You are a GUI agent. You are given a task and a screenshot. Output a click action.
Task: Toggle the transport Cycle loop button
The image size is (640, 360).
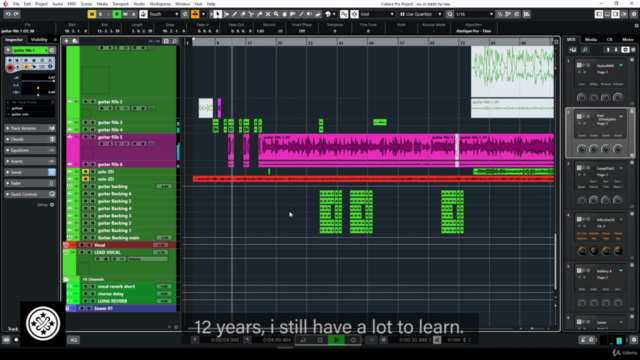tap(303, 340)
